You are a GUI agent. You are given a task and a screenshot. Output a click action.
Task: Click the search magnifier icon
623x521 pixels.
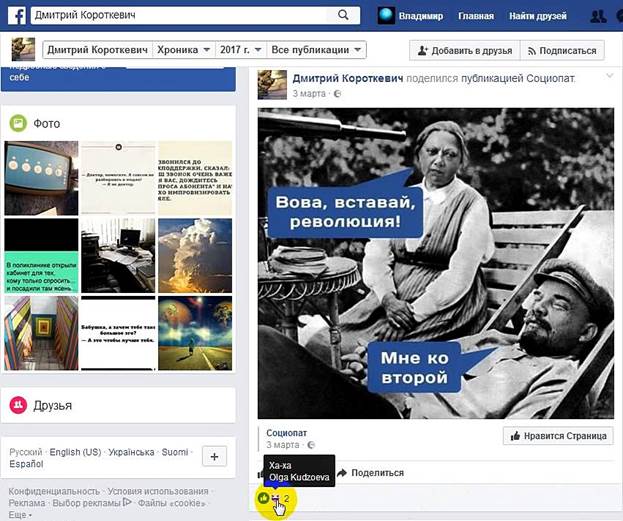coord(343,15)
